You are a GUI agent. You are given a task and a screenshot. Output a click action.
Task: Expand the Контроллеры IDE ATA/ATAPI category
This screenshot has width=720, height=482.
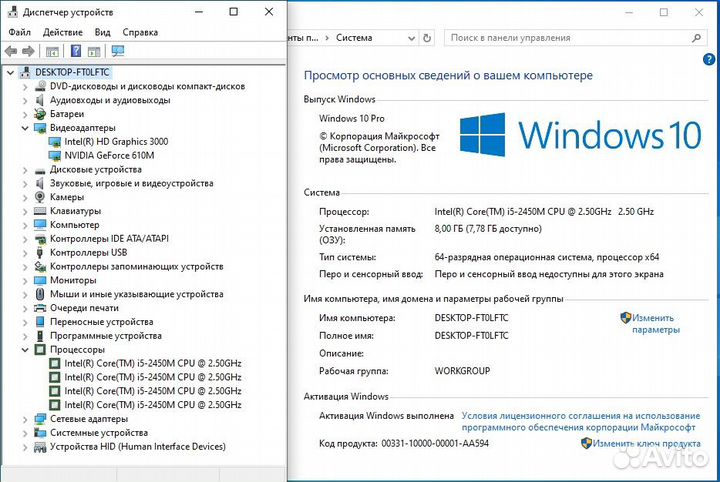point(25,239)
